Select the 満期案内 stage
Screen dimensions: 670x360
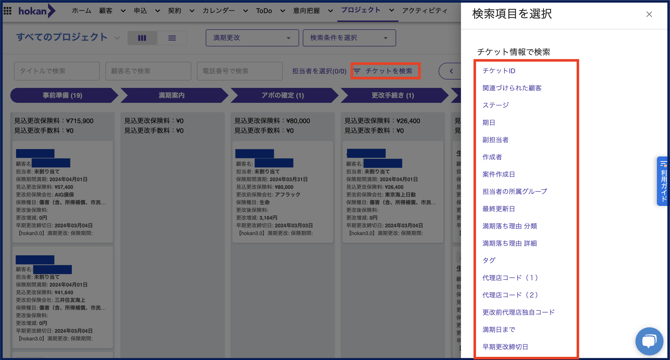[173, 95]
